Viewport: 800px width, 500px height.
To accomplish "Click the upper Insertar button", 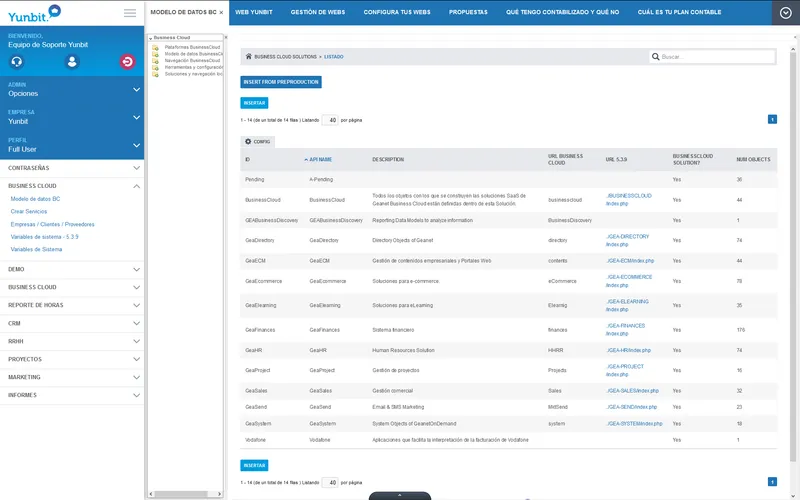I will coord(254,103).
